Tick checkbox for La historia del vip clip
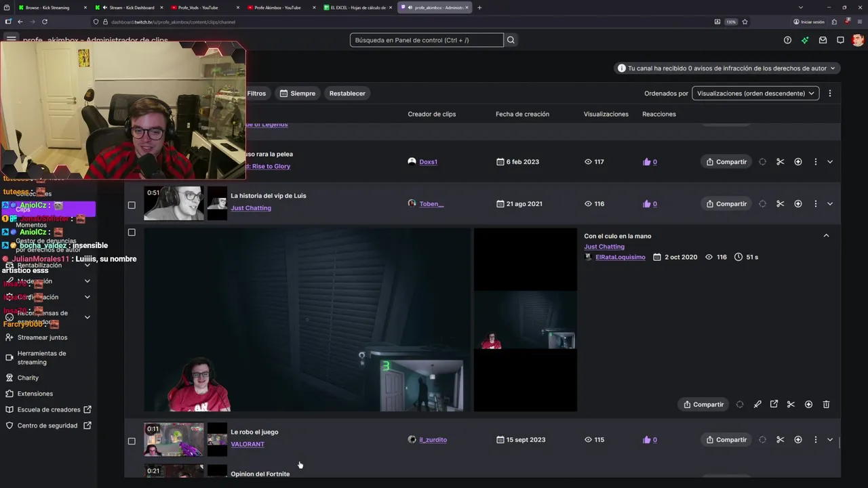 pos(132,205)
